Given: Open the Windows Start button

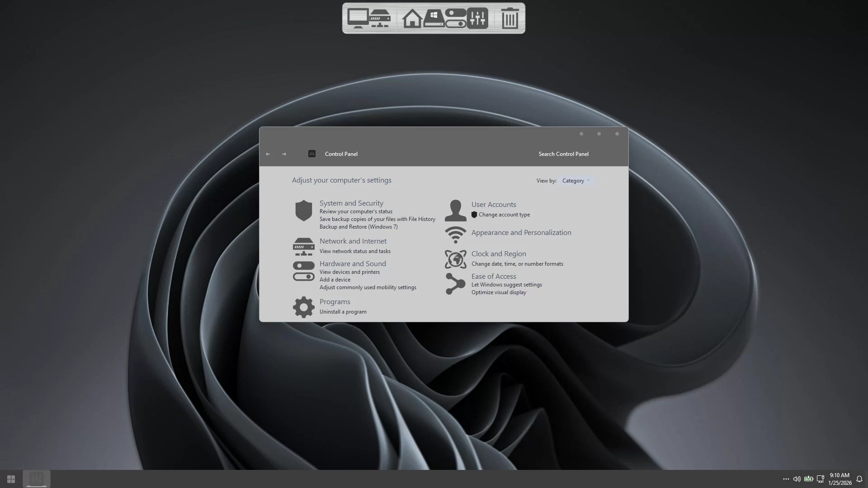Looking at the screenshot, I should (11, 479).
